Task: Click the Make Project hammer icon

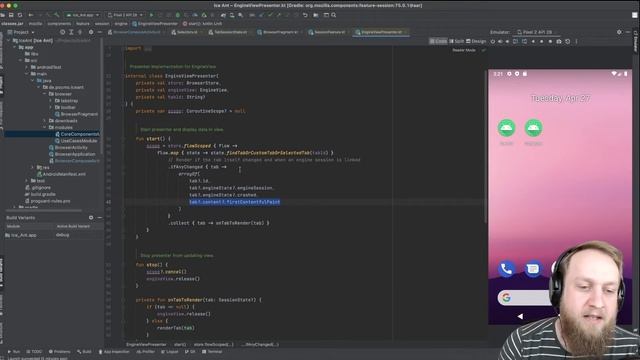Action: coord(57,15)
